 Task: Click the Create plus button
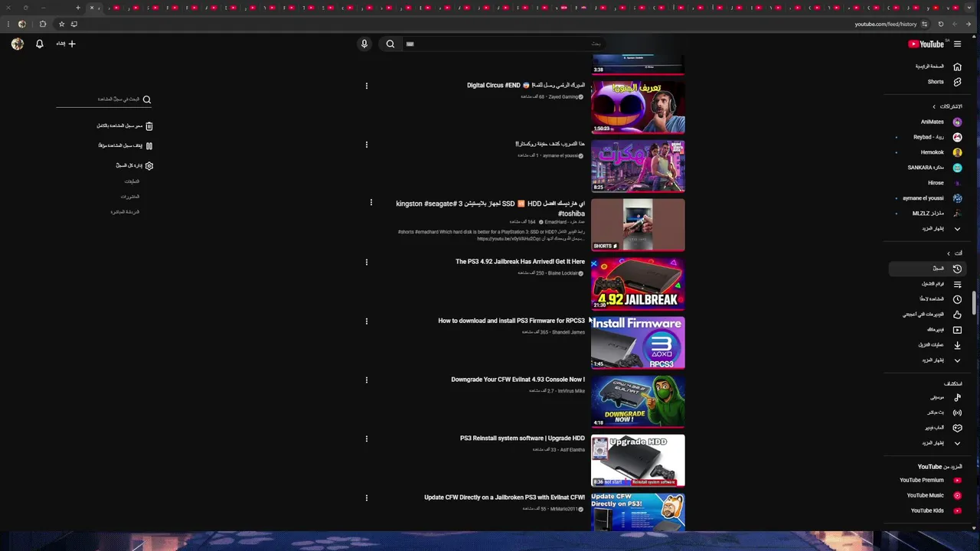click(66, 44)
